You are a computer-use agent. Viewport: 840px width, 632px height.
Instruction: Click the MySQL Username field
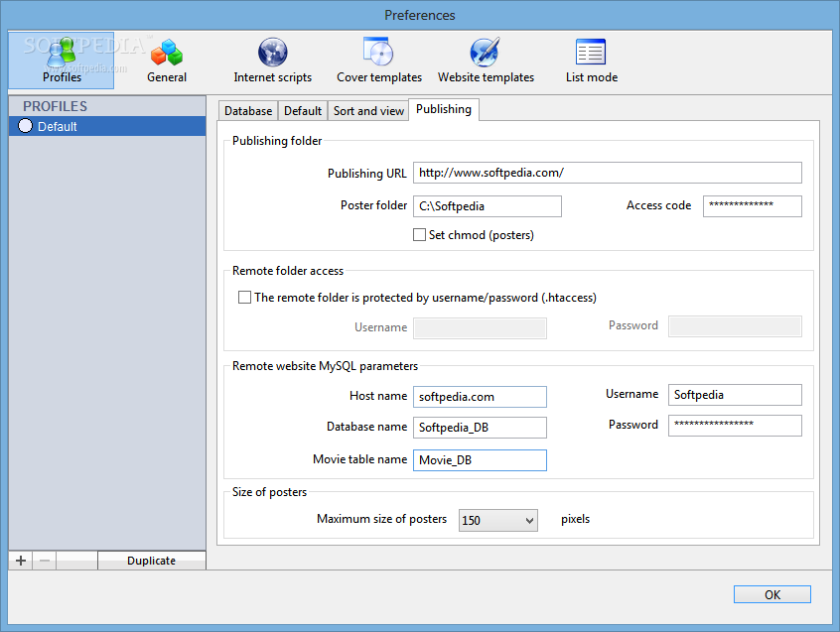[735, 395]
